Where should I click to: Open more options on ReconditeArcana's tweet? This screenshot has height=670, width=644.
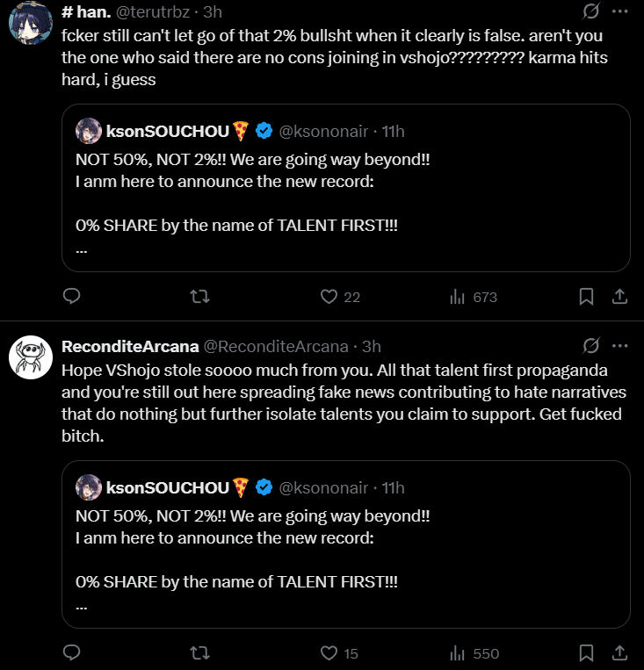pos(619,345)
